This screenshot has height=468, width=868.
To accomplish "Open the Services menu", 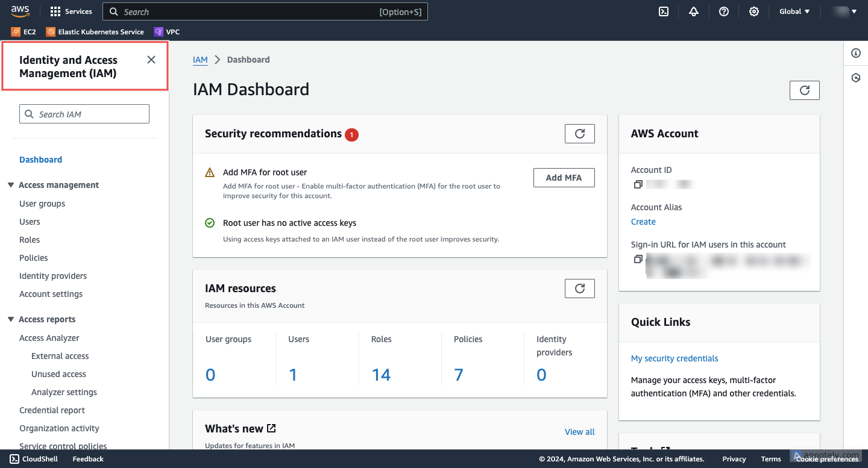I will point(71,11).
